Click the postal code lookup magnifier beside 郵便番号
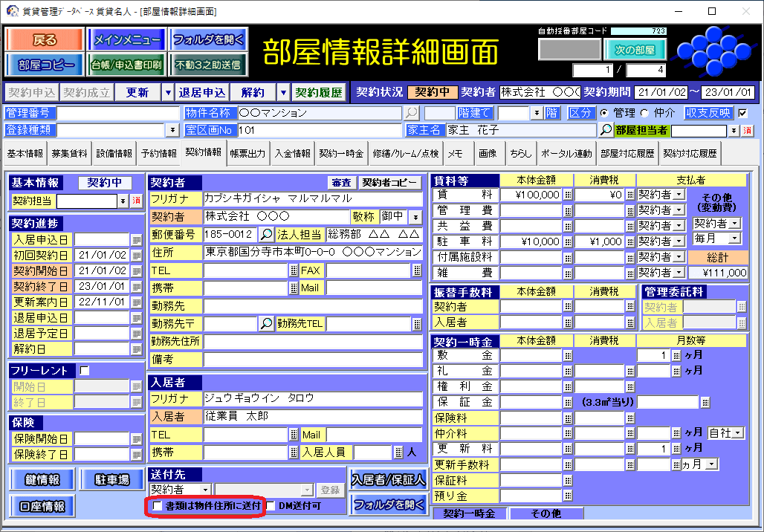 click(266, 234)
